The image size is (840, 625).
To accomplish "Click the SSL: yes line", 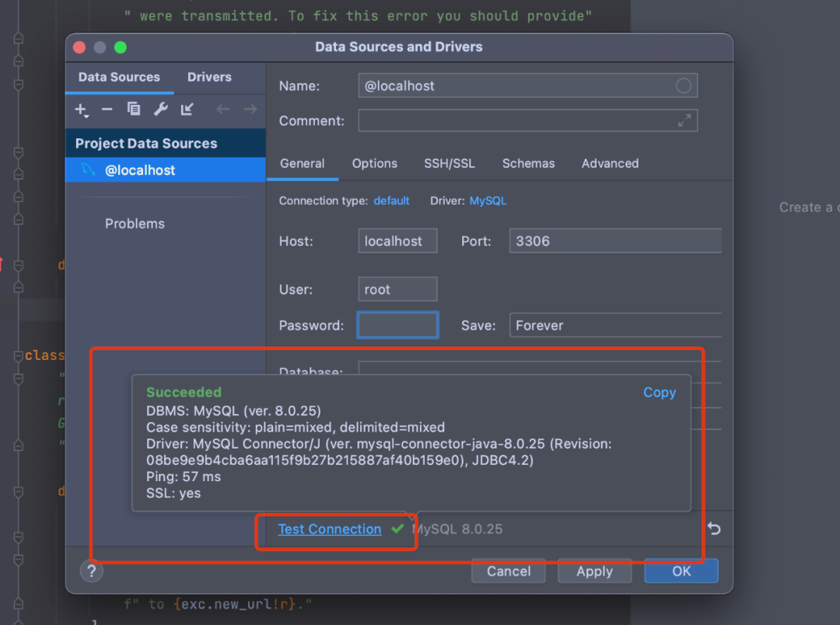I will pyautogui.click(x=173, y=494).
